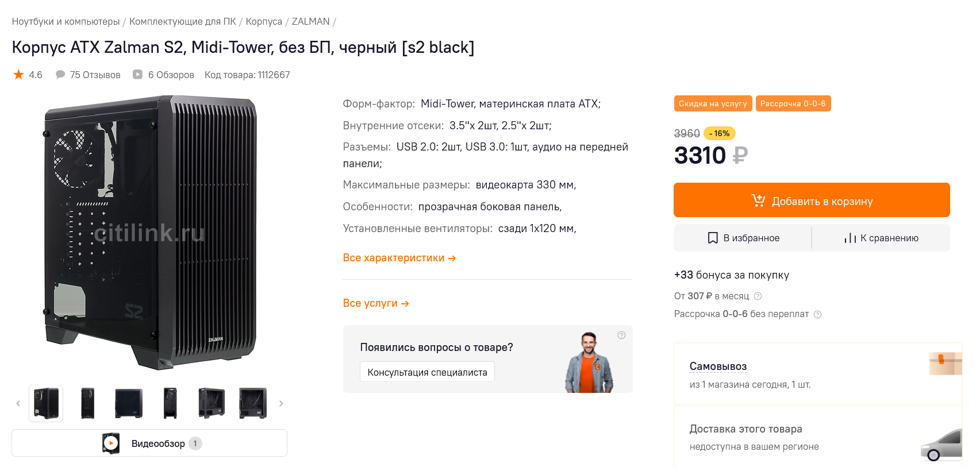Click the monthly payment help question icon

coord(758,296)
